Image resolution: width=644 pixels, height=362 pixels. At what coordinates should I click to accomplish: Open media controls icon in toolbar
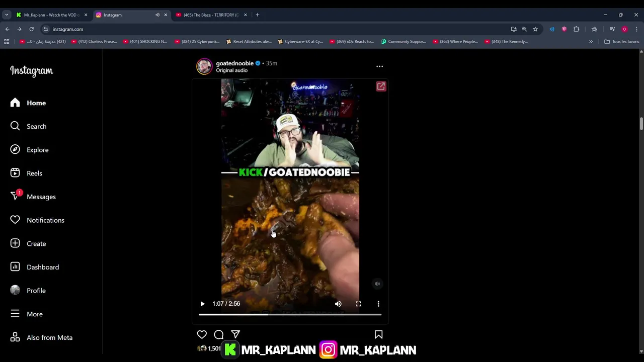click(x=612, y=29)
